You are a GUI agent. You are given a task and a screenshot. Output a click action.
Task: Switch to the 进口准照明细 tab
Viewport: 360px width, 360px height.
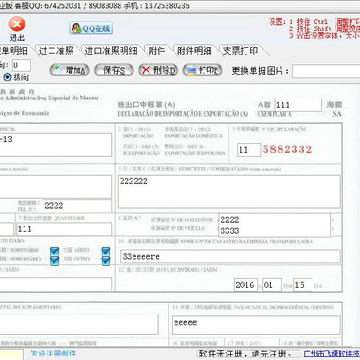pos(111,51)
